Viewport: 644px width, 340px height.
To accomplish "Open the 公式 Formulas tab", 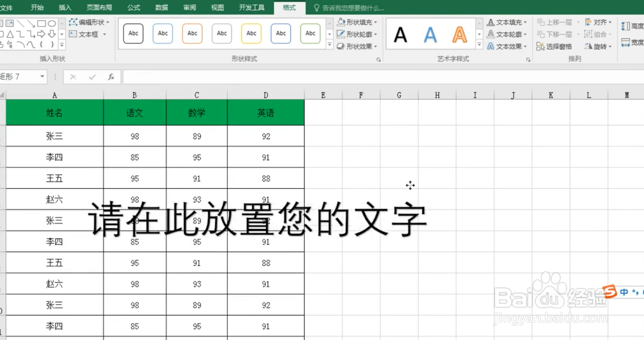I will click(134, 8).
